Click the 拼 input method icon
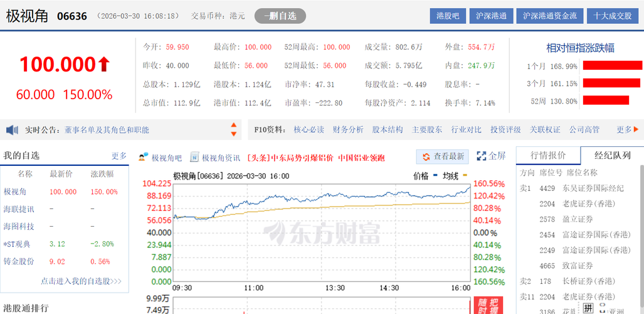The width and height of the screenshot is (644, 314). pos(589,308)
